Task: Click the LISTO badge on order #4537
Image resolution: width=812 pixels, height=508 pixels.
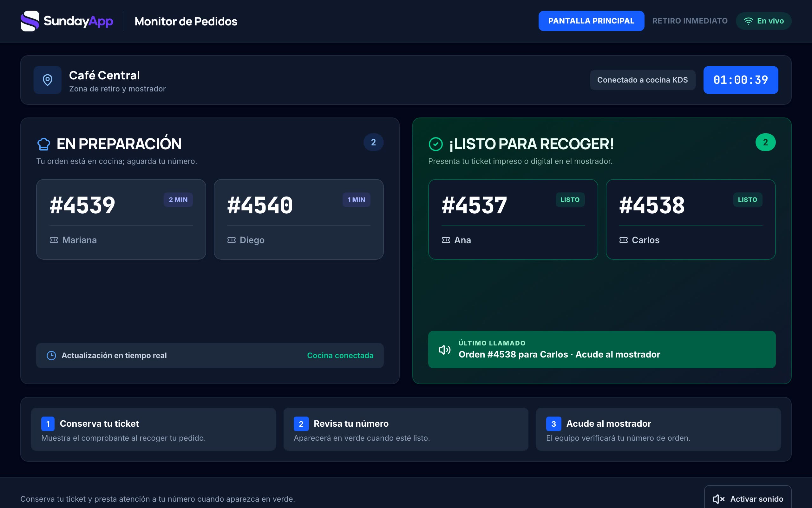Action: [x=570, y=200]
